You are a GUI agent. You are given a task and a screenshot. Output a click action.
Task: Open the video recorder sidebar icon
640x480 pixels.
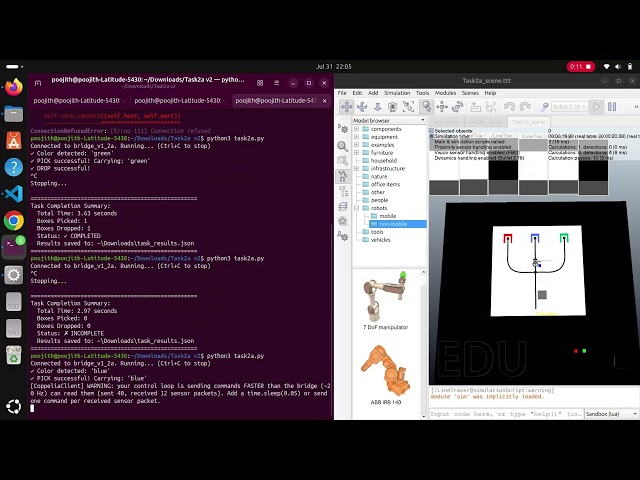point(343,221)
